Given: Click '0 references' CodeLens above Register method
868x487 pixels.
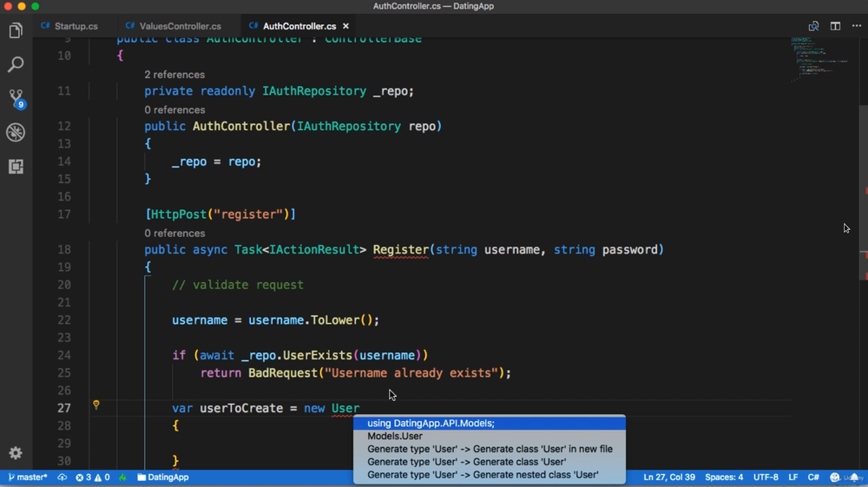Looking at the screenshot, I should [174, 234].
